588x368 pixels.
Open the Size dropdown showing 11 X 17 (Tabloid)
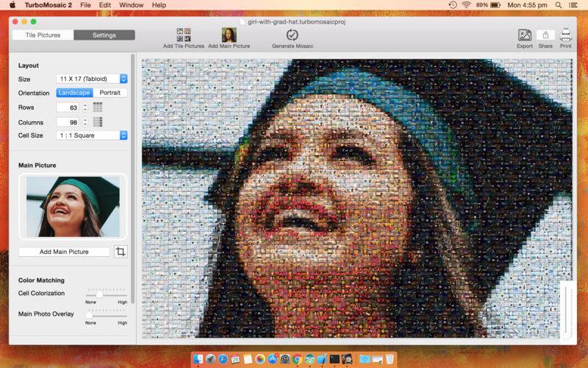tap(92, 79)
